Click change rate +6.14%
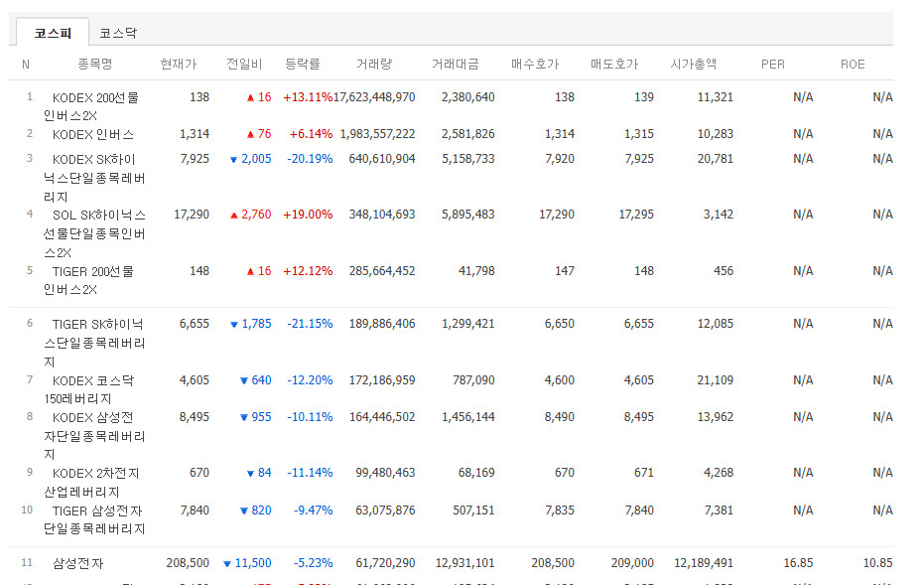Viewport: 924px width, 585px height. click(x=312, y=134)
